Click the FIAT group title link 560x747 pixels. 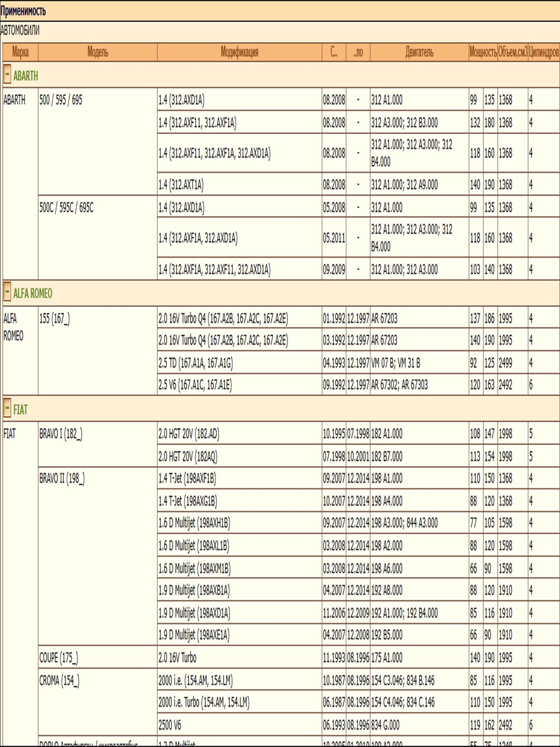(x=20, y=410)
